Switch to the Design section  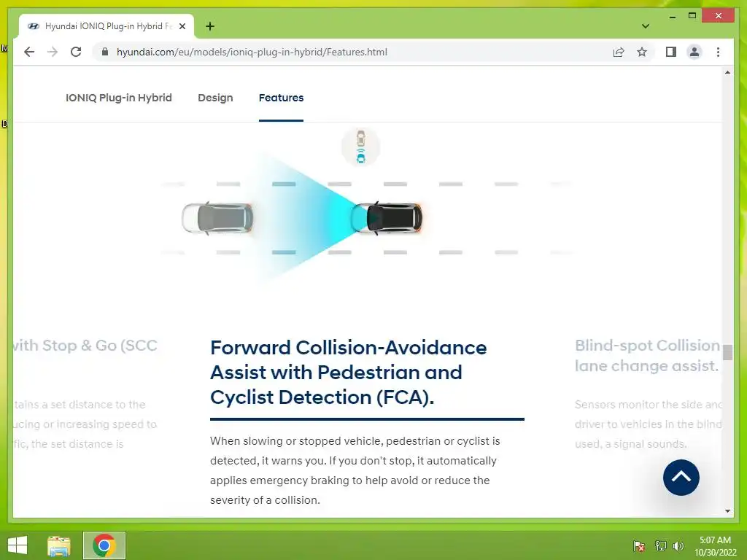click(x=215, y=98)
